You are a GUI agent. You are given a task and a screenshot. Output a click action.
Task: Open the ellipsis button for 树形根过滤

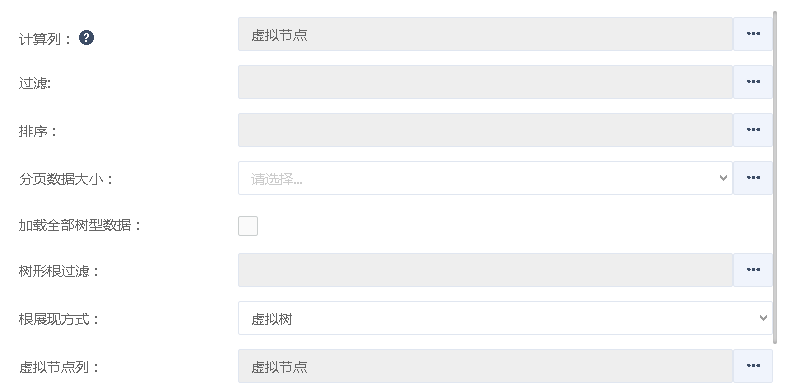coord(753,270)
